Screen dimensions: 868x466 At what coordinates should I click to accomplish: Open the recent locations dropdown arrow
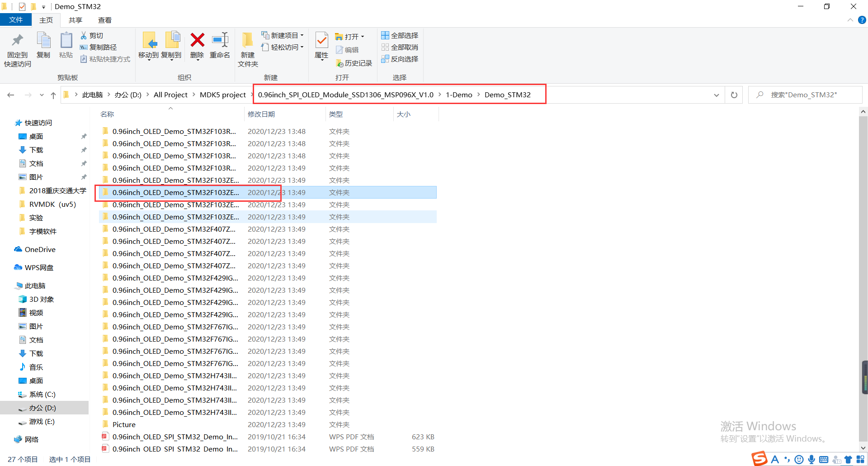[42, 95]
